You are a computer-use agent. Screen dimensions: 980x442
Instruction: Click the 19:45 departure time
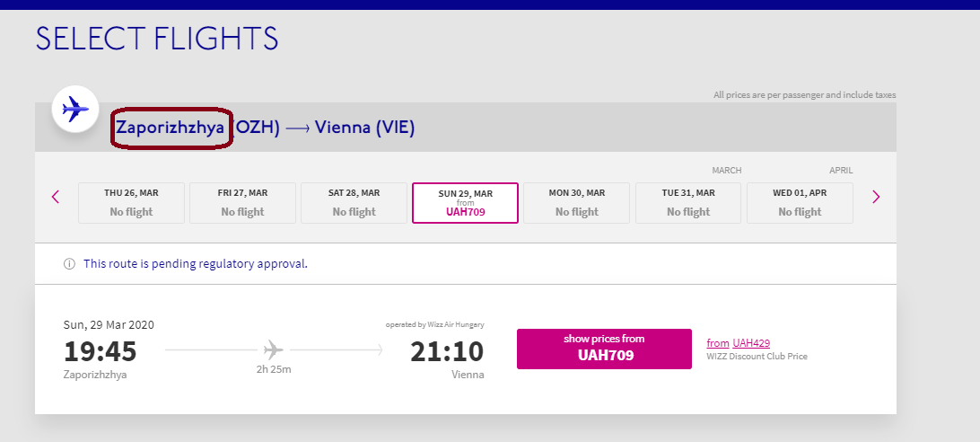point(100,351)
